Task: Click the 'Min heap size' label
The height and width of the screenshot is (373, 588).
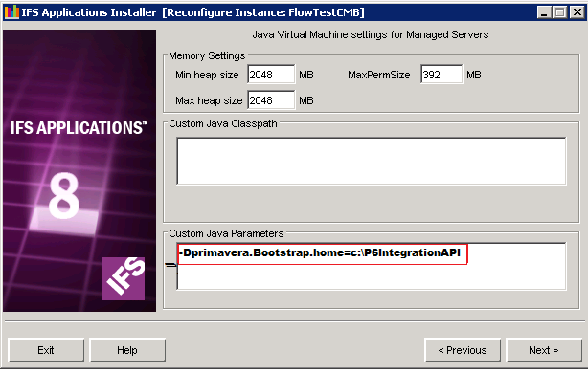Action: pos(207,75)
